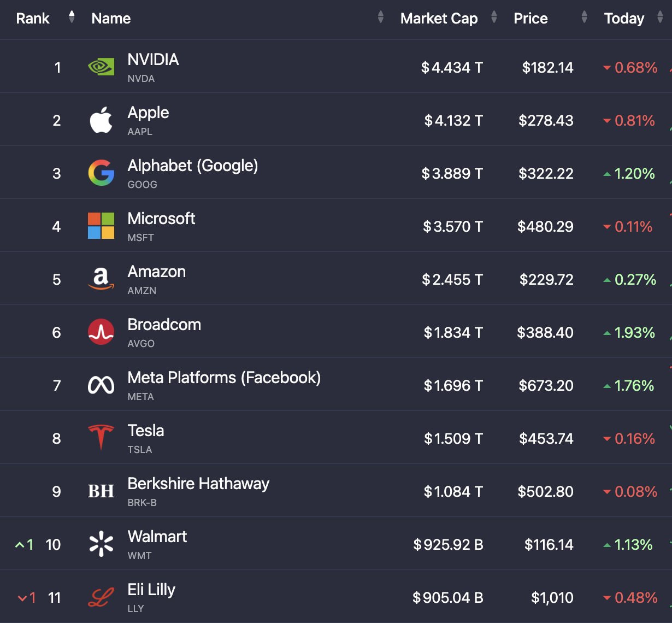672x623 pixels.
Task: Click the Eli Lilly script logo
Action: [101, 597]
